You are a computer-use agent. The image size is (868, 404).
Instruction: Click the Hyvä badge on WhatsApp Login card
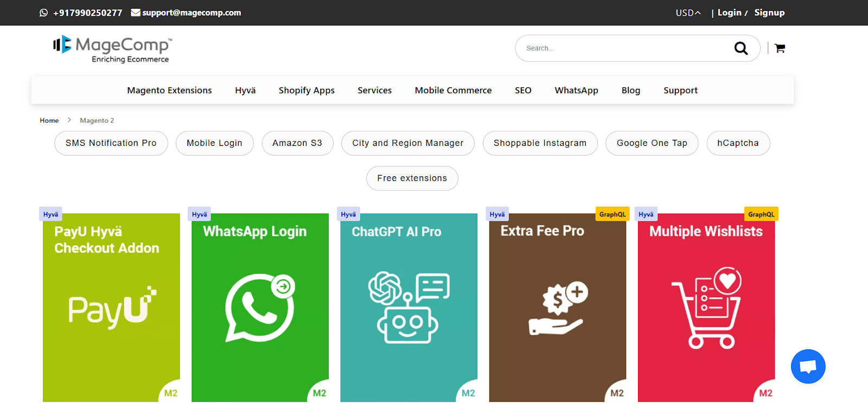(200, 214)
